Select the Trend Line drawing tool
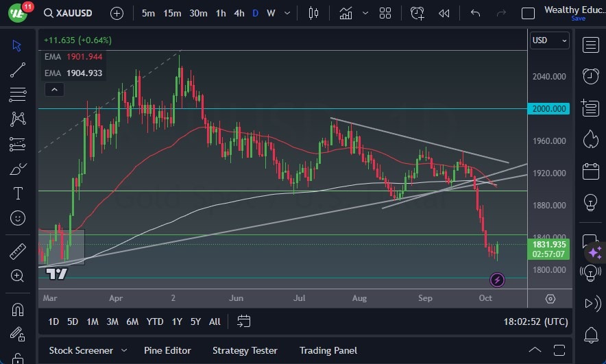The image size is (606, 364). [x=18, y=69]
